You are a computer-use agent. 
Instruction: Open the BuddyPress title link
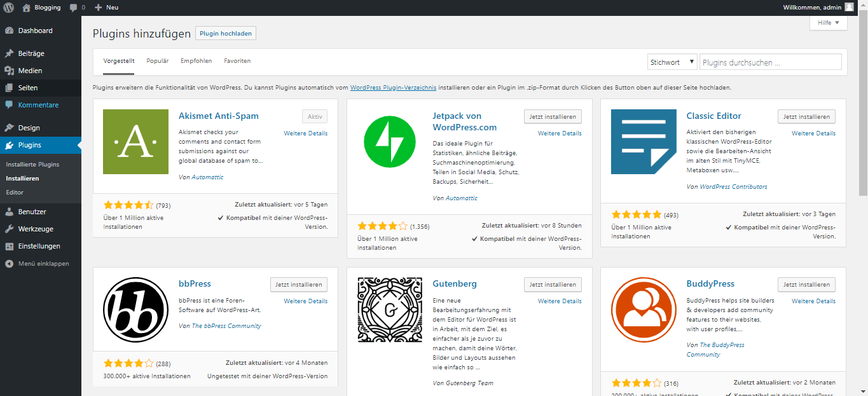[x=710, y=283]
